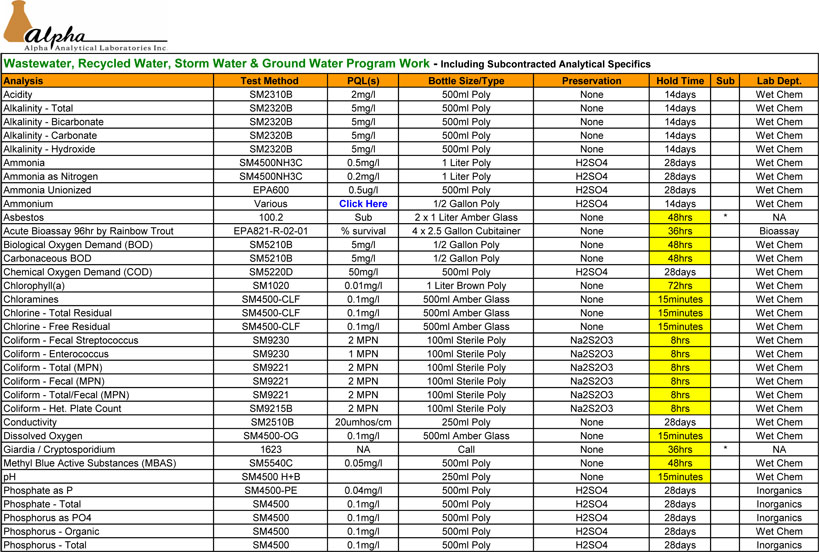Click 'Coliform - Fecal (MPN)' cell
820x553 pixels.
pyautogui.click(x=107, y=381)
